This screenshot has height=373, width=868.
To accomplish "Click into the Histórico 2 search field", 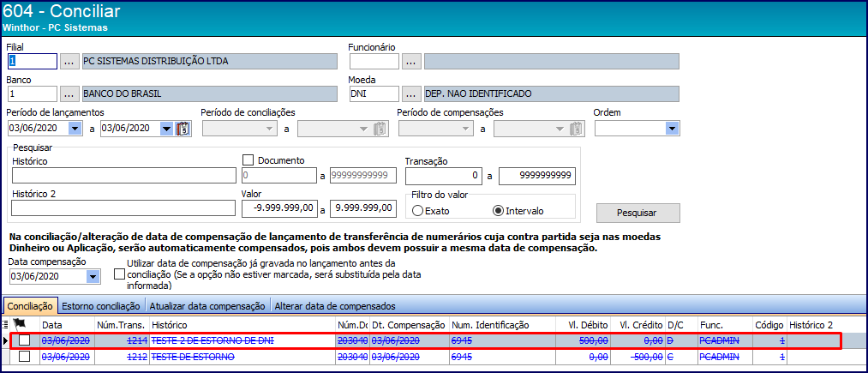I will [x=124, y=208].
